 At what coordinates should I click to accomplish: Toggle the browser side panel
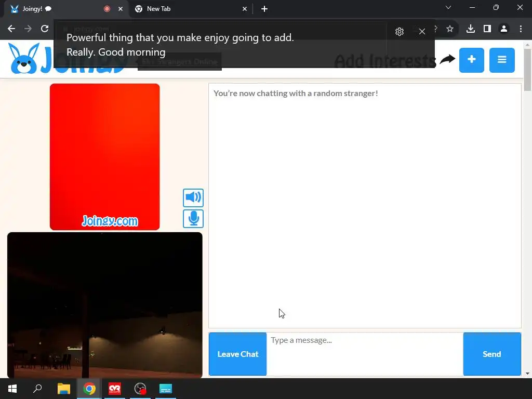(x=487, y=29)
